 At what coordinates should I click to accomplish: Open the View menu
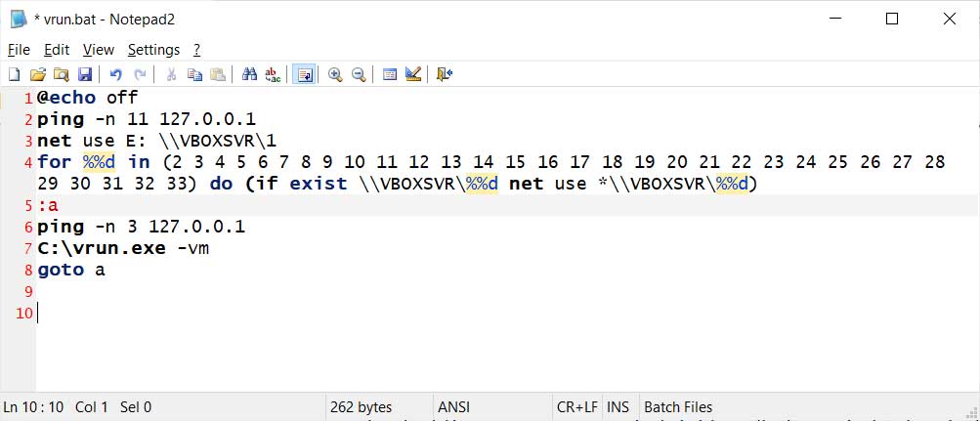click(99, 50)
